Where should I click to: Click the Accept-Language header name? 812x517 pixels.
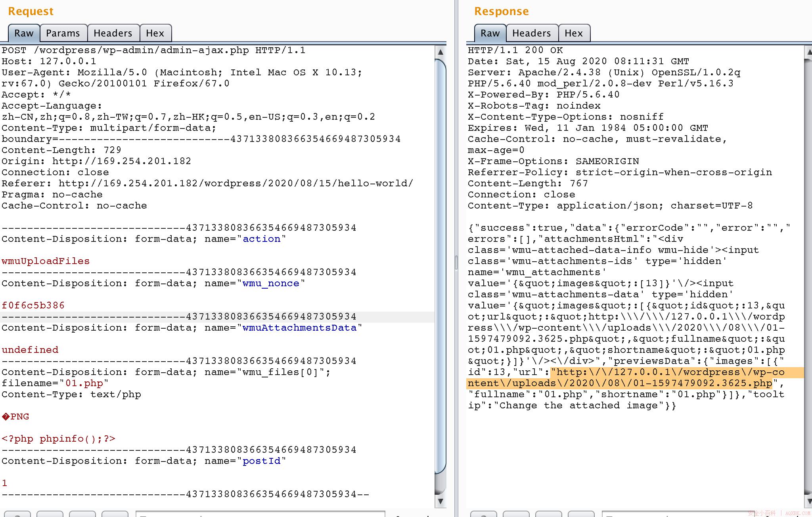(x=52, y=106)
